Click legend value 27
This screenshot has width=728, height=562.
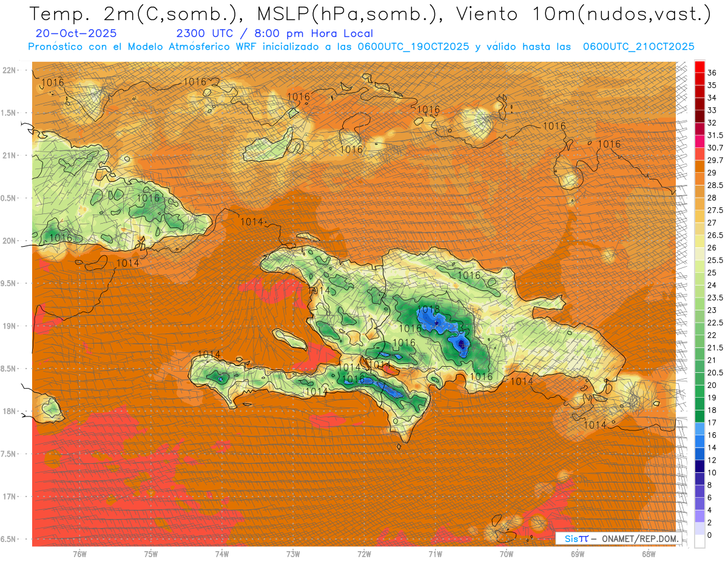click(x=712, y=222)
